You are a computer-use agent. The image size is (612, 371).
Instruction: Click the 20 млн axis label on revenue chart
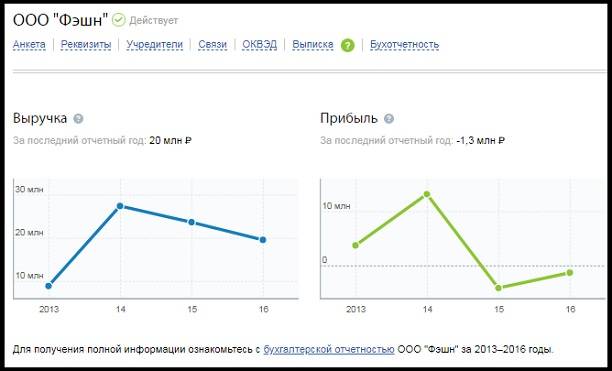[29, 233]
